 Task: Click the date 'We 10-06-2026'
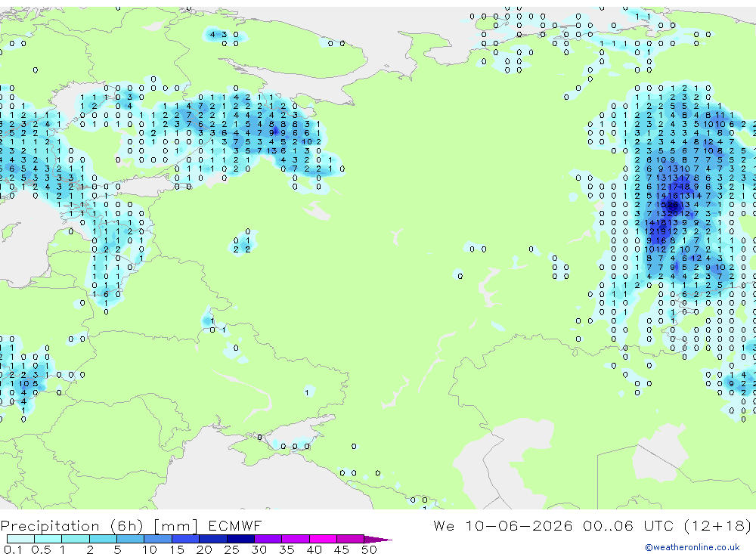[503, 525]
